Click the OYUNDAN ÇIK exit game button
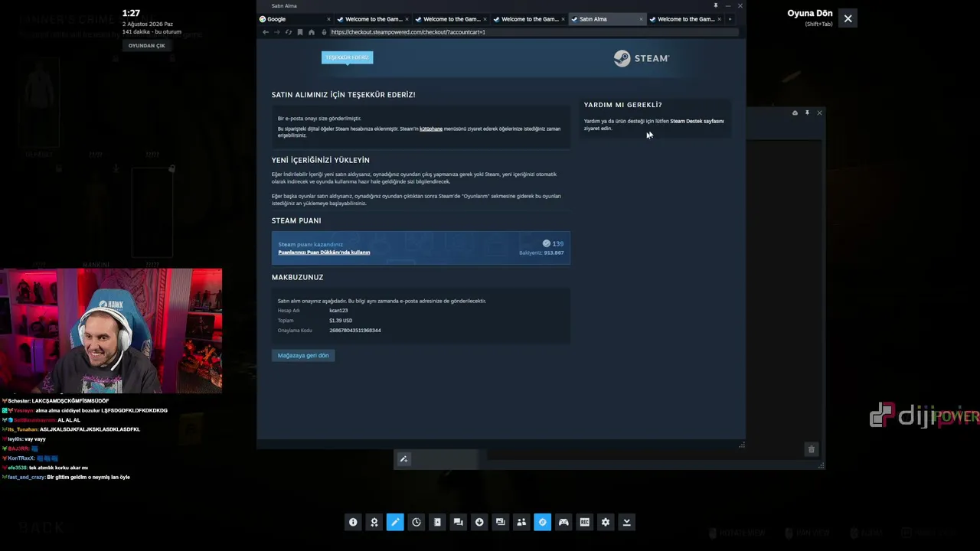This screenshot has height=551, width=980. pyautogui.click(x=146, y=46)
